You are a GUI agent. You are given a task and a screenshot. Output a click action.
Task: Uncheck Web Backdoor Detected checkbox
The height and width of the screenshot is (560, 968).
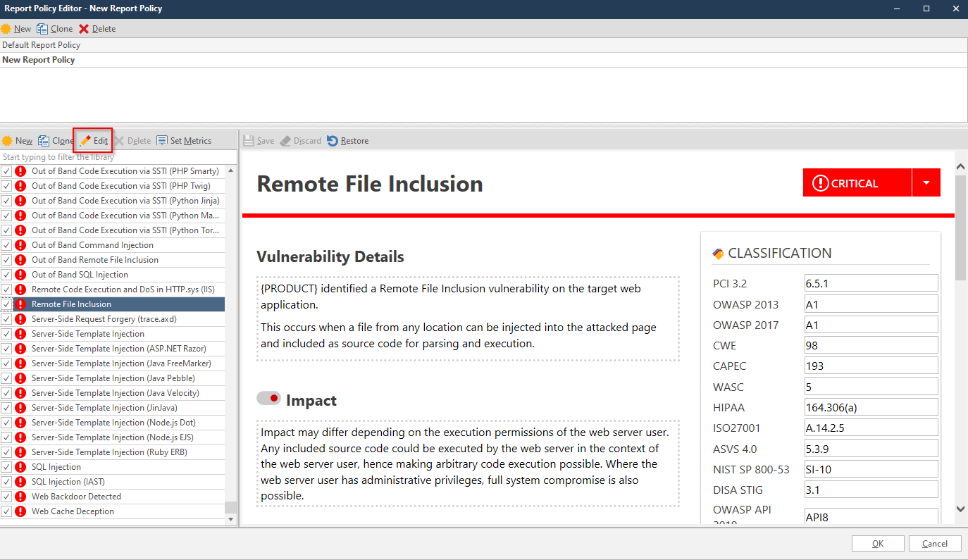[6, 497]
